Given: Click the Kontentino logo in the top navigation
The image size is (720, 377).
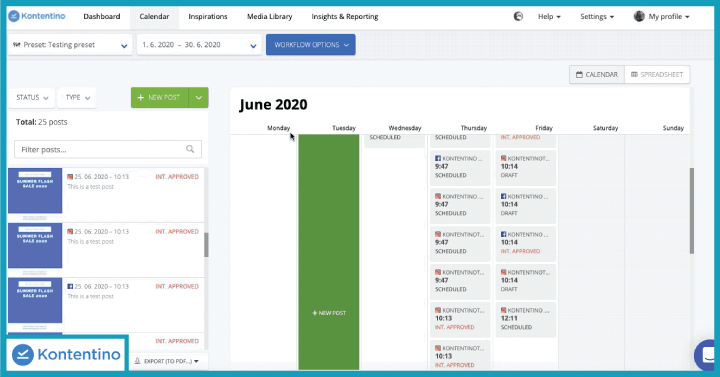Looking at the screenshot, I should click(37, 16).
